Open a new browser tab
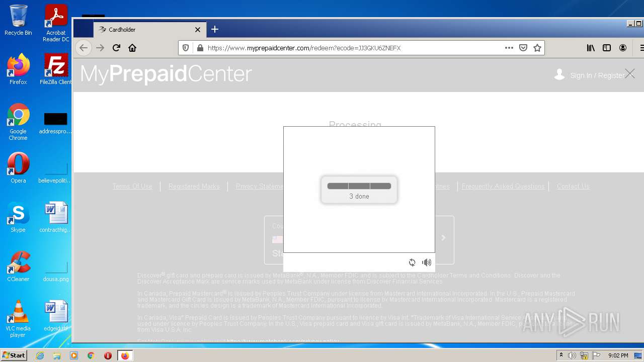This screenshot has height=362, width=644. pyautogui.click(x=215, y=29)
